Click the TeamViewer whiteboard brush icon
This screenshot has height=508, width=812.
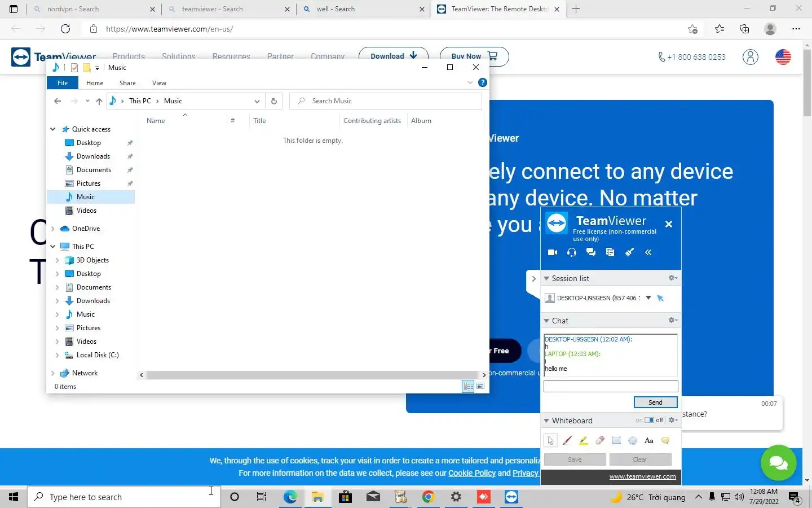[629, 252]
